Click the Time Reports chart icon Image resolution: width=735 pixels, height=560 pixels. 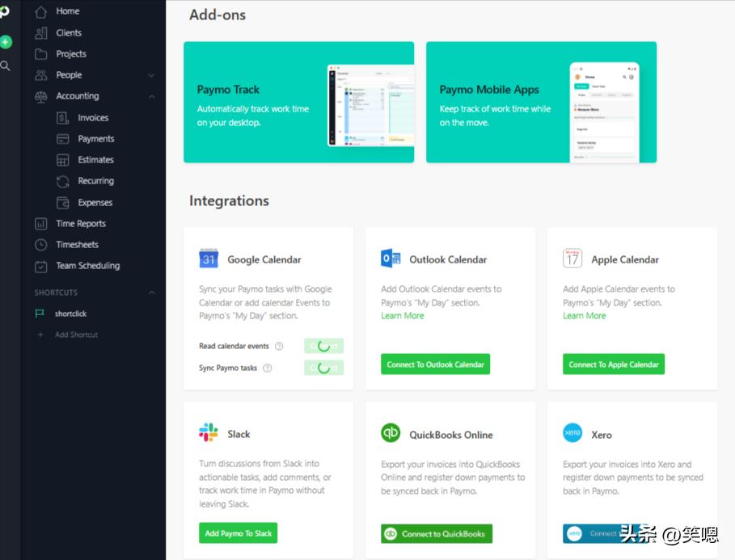(x=41, y=224)
